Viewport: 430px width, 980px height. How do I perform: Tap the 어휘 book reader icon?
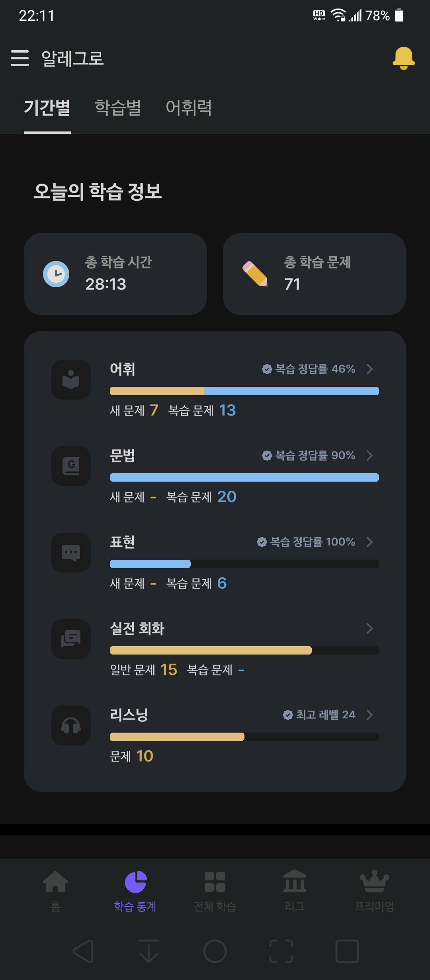point(71,380)
